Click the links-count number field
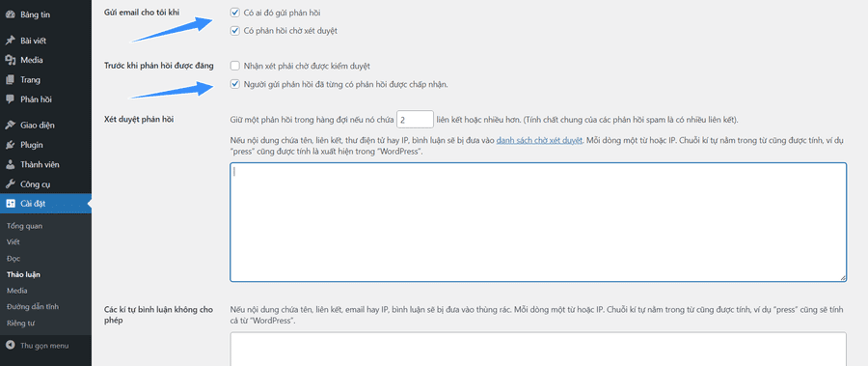 click(x=415, y=120)
